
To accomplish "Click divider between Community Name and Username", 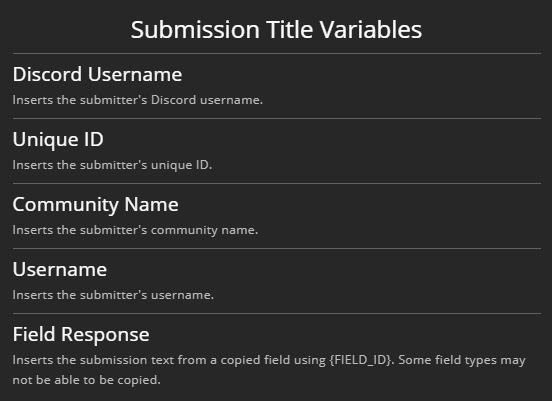I will pyautogui.click(x=277, y=249).
